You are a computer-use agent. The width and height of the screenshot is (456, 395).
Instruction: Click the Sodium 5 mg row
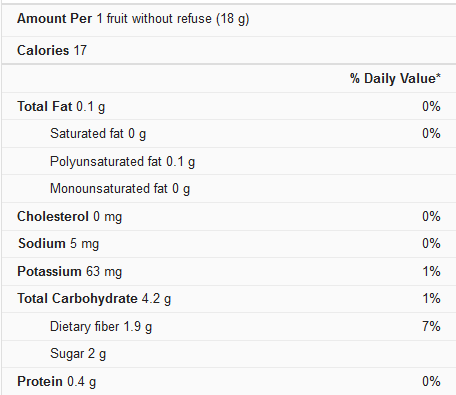point(229,244)
